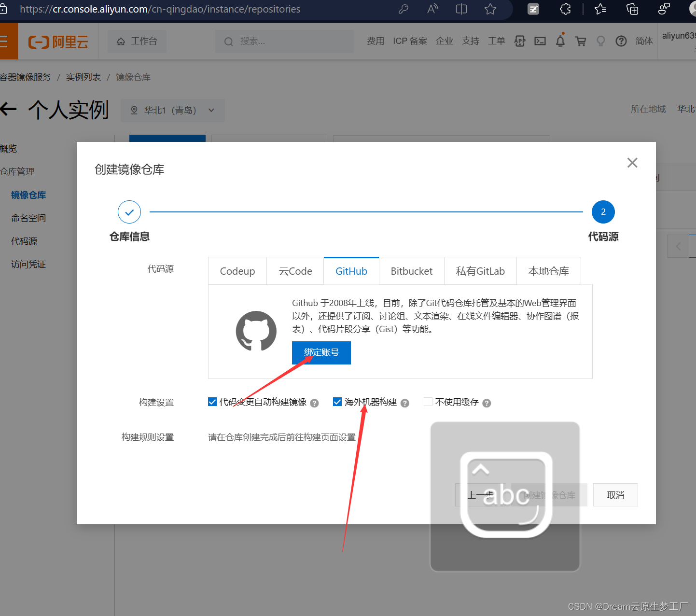Click the step 2 代码源 circle
This screenshot has width=696, height=616.
click(x=603, y=212)
